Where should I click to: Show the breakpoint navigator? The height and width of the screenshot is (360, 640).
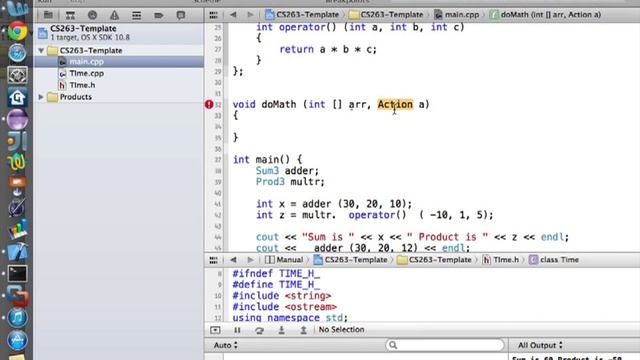pyautogui.click(x=158, y=16)
